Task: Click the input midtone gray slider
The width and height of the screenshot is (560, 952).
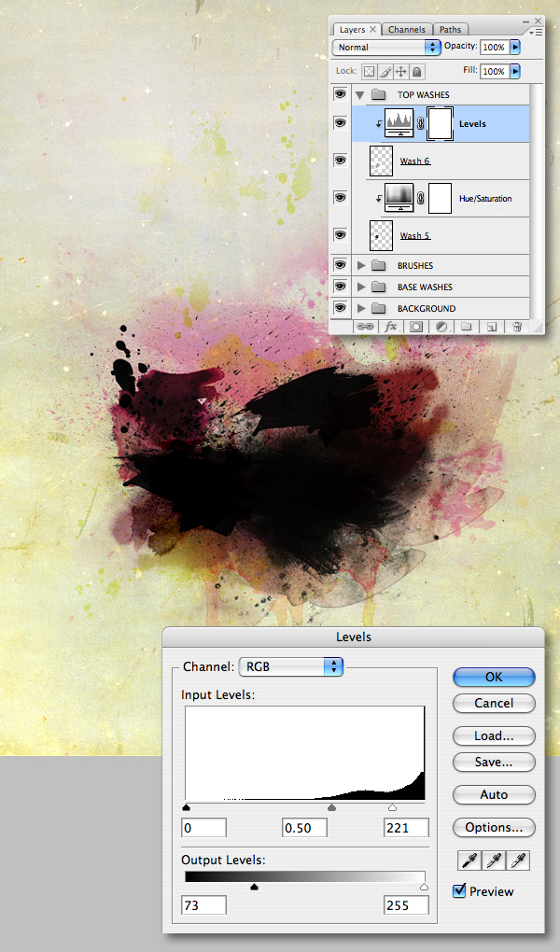Action: (x=331, y=807)
